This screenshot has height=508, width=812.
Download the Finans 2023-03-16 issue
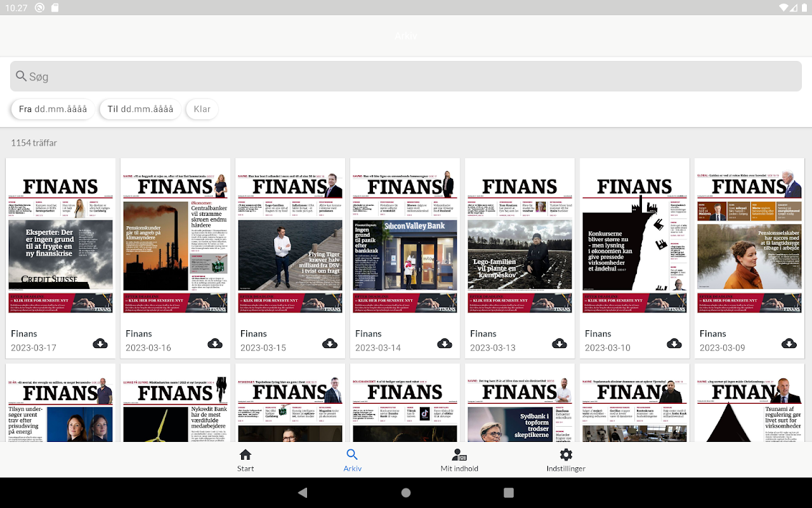point(215,344)
